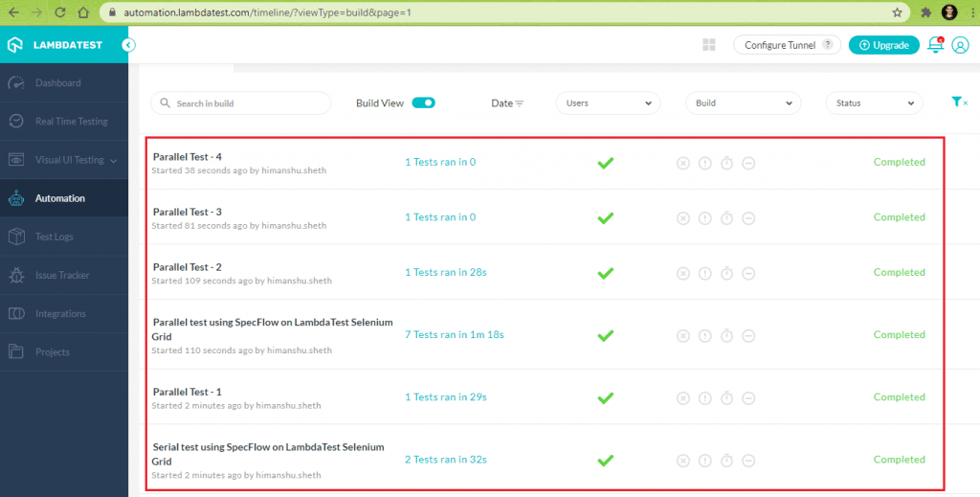Open Serial test using SpecFlow build

click(x=268, y=454)
